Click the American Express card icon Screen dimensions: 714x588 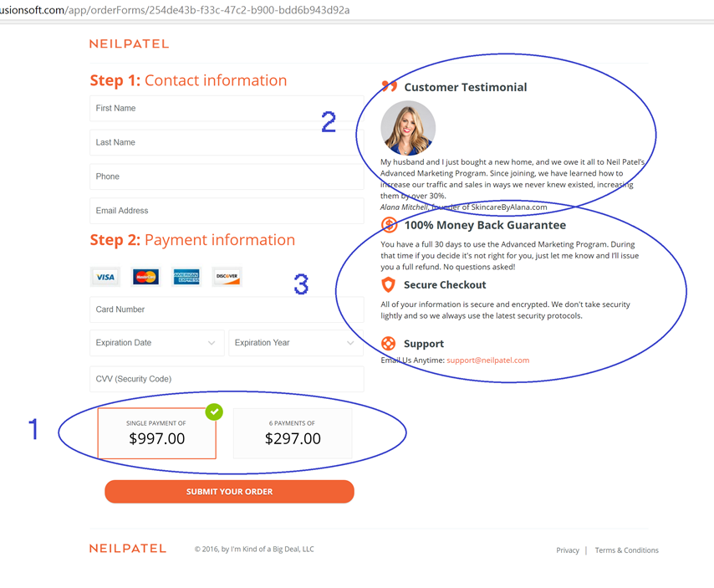tap(186, 277)
